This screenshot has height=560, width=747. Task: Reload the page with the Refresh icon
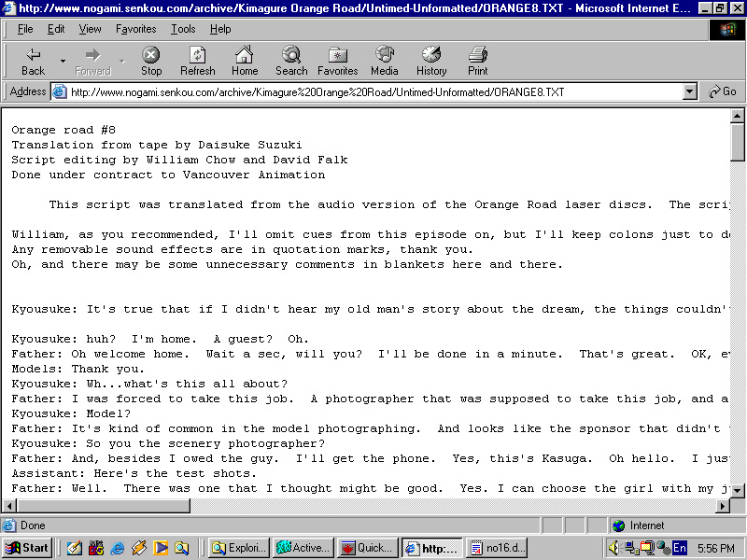click(198, 61)
